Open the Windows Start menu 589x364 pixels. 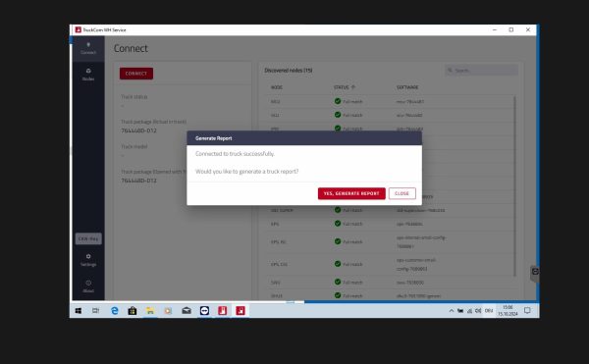(79, 311)
